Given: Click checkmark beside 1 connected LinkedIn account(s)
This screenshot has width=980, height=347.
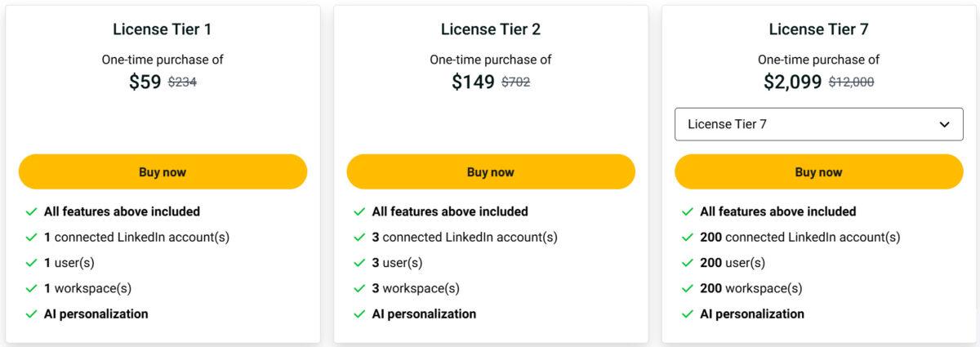Looking at the screenshot, I should 31,238.
